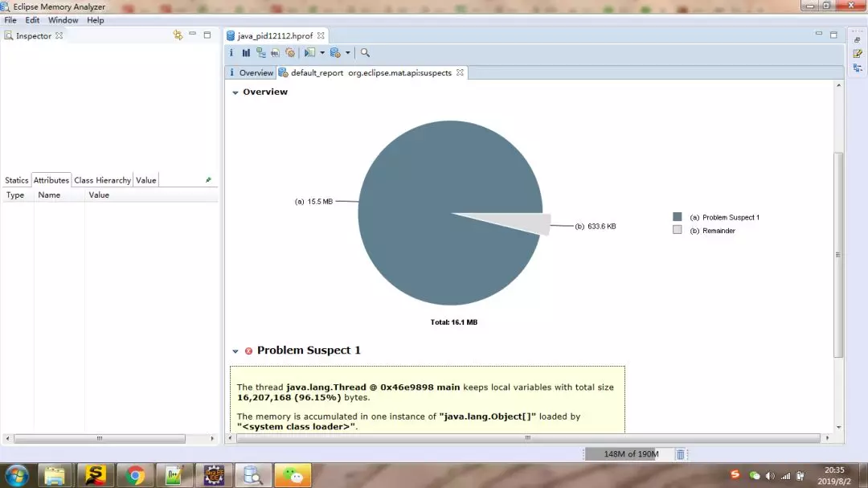Open the Notes view icon on right sidebar
This screenshot has height=488, width=868.
[858, 54]
